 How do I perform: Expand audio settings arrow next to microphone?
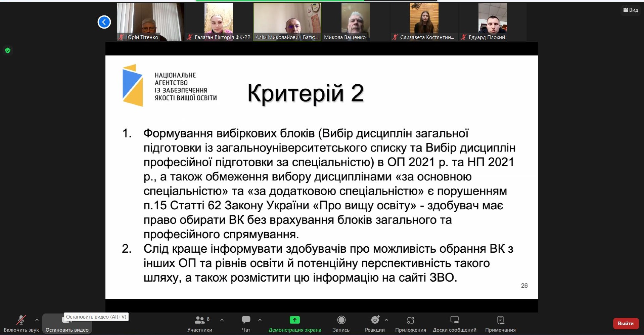[x=37, y=320]
